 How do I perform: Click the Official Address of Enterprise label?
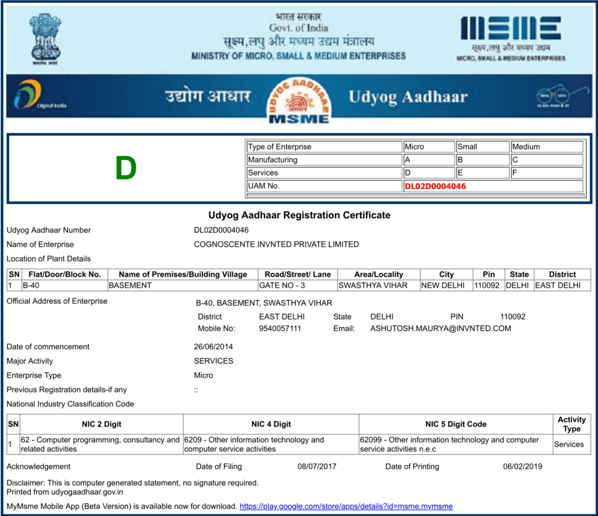[x=57, y=301]
